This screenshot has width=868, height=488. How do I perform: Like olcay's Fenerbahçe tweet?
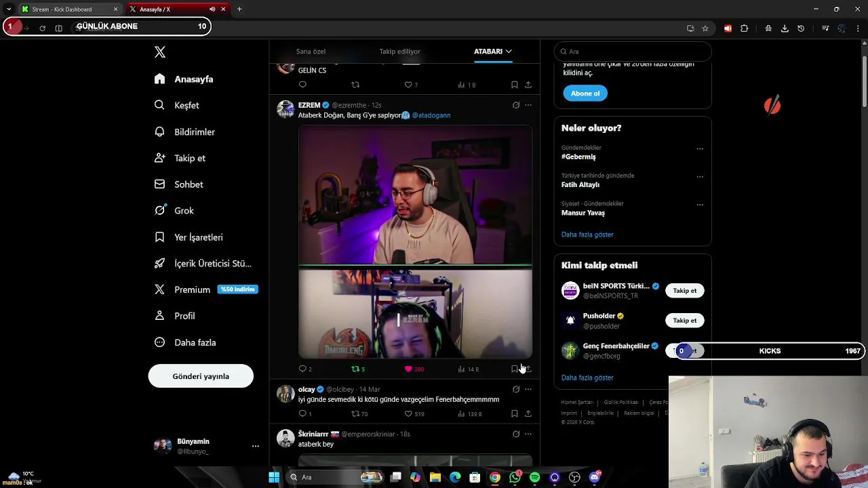point(408,413)
